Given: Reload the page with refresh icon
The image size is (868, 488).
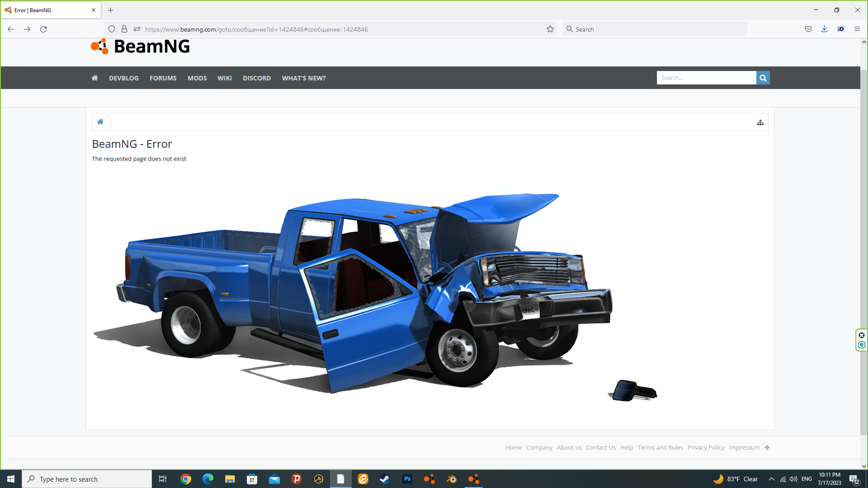Looking at the screenshot, I should pyautogui.click(x=43, y=29).
